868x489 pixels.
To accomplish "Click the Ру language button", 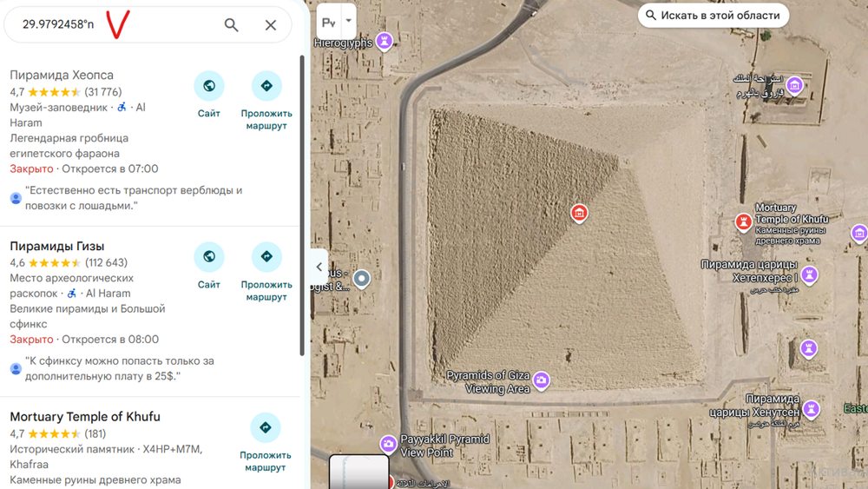I will (329, 23).
